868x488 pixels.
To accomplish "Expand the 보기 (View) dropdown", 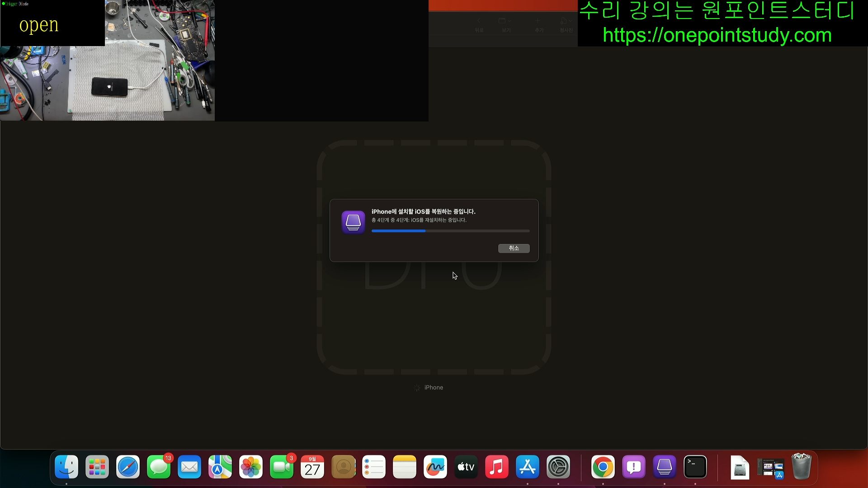I will click(505, 21).
